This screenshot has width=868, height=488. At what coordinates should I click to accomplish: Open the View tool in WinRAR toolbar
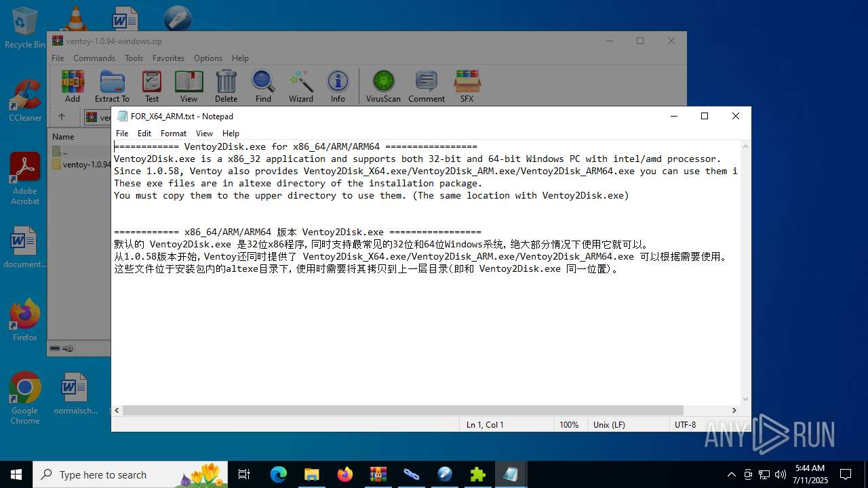(x=189, y=86)
